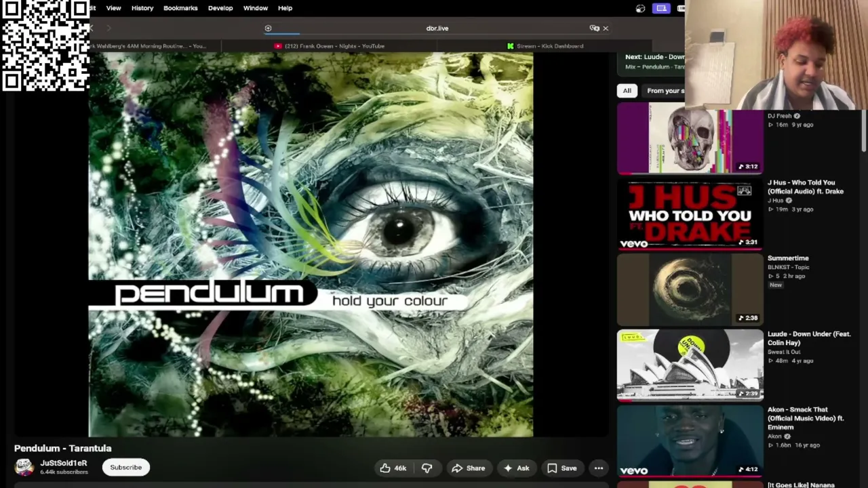Select the All filter chip
The width and height of the screenshot is (868, 488).
(x=627, y=91)
